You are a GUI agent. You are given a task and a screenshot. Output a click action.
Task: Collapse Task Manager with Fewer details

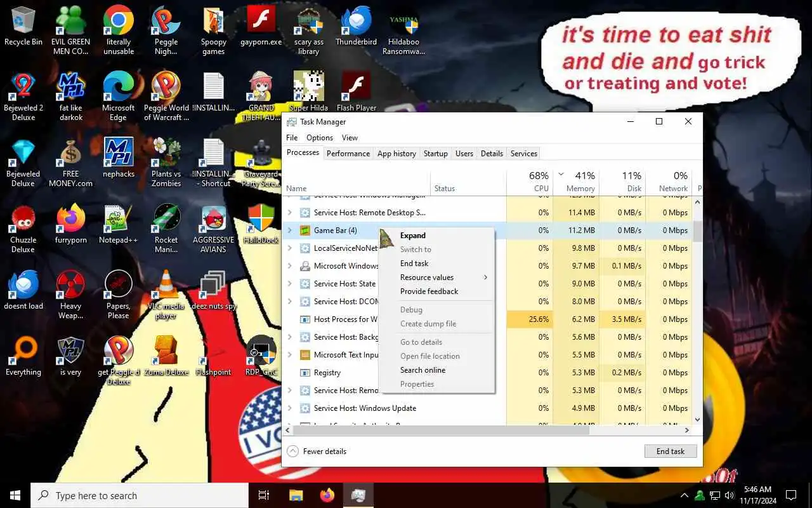[317, 451]
